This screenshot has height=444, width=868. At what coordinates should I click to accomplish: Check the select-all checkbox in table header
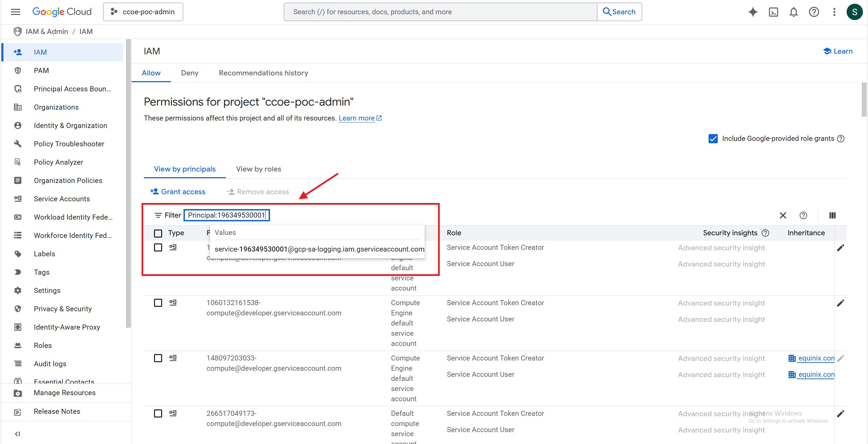click(x=158, y=233)
